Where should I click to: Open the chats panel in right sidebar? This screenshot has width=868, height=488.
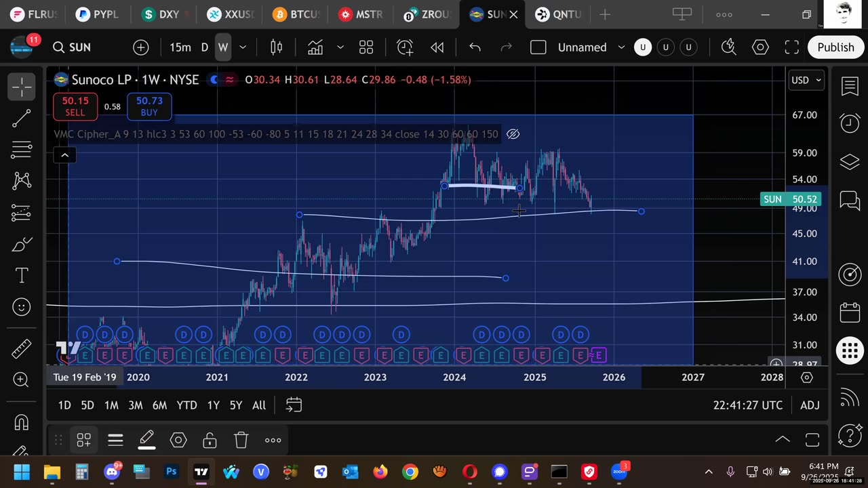click(x=850, y=200)
